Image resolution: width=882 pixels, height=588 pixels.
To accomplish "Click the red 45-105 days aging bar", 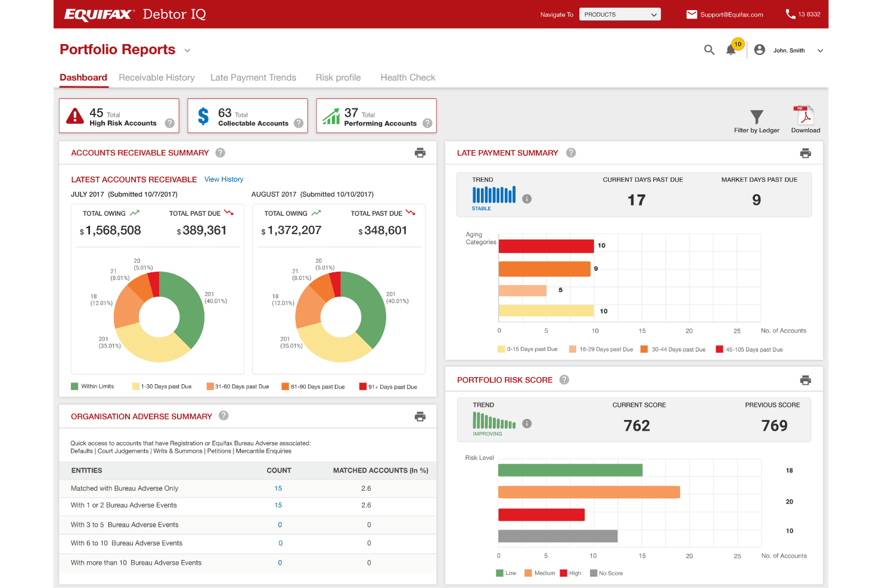I will [546, 246].
